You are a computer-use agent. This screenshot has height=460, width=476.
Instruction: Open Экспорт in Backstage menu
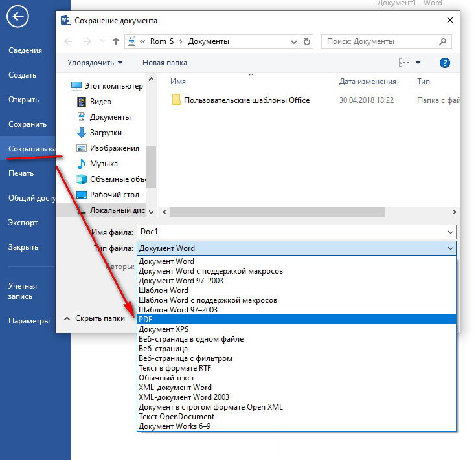pyautogui.click(x=23, y=223)
